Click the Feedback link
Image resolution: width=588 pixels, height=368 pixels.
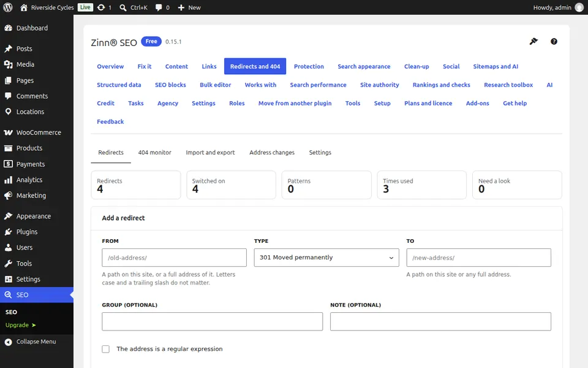pos(110,121)
